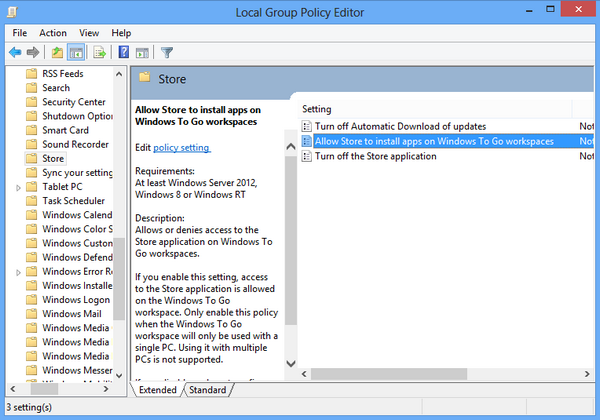The width and height of the screenshot is (600, 420).
Task: Switch to the Standard tab
Action: tap(207, 390)
